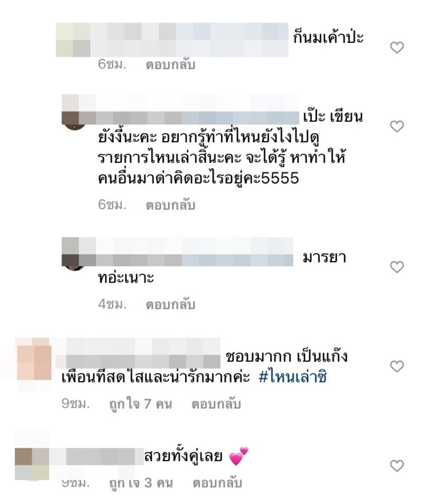Reply to the comment ending with 5555
Image resolution: width=429 pixels, height=504 pixels.
click(170, 205)
